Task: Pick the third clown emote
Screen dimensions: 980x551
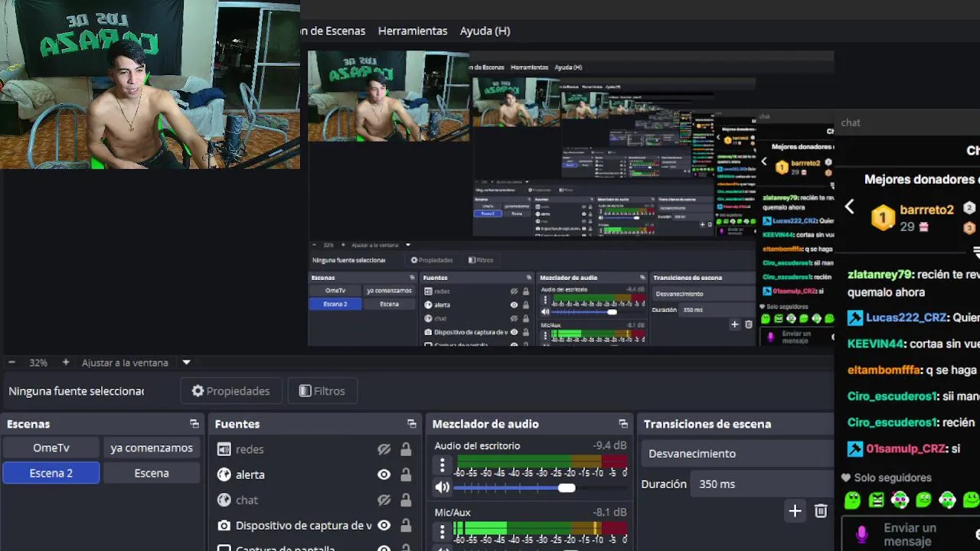Action: (900, 500)
